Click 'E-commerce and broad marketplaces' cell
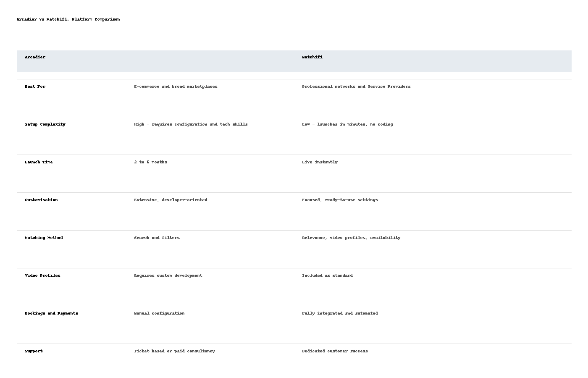This screenshot has height=378, width=588. (x=176, y=87)
